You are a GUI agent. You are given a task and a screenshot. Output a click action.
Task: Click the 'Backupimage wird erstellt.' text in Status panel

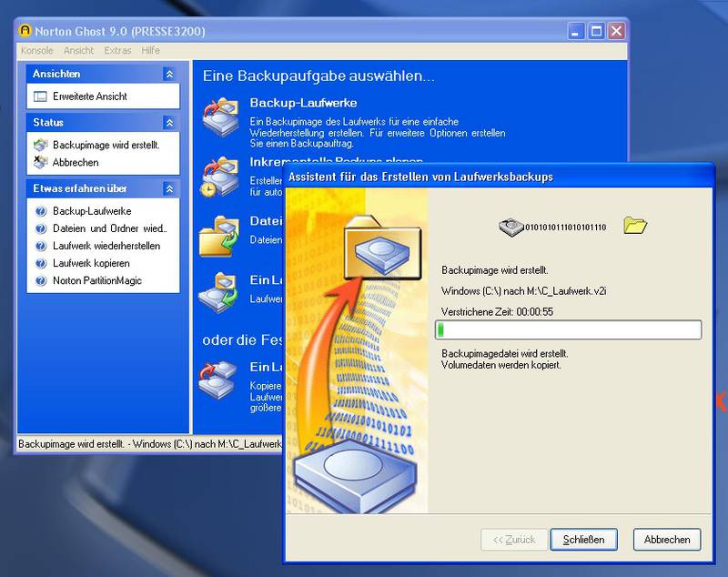coord(106,145)
